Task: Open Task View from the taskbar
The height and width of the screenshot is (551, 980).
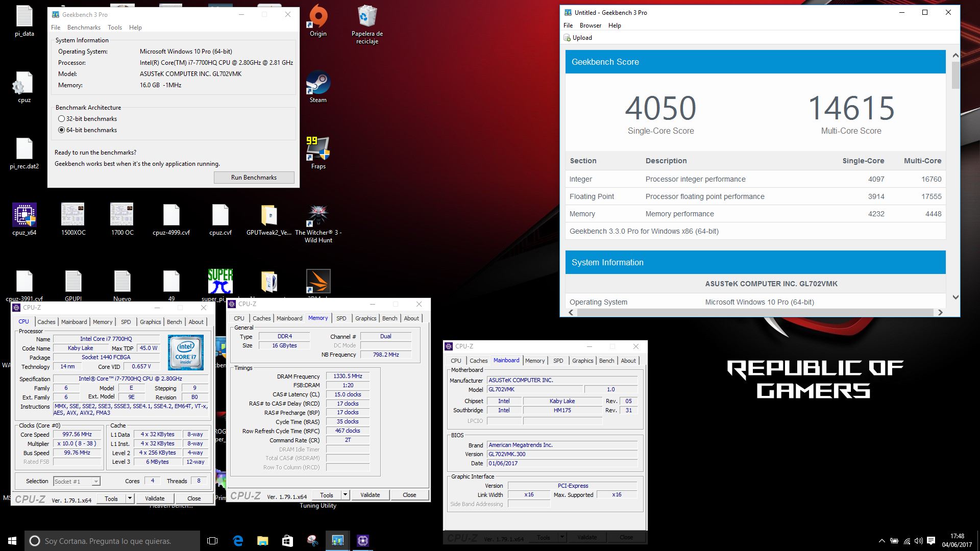Action: click(x=212, y=541)
